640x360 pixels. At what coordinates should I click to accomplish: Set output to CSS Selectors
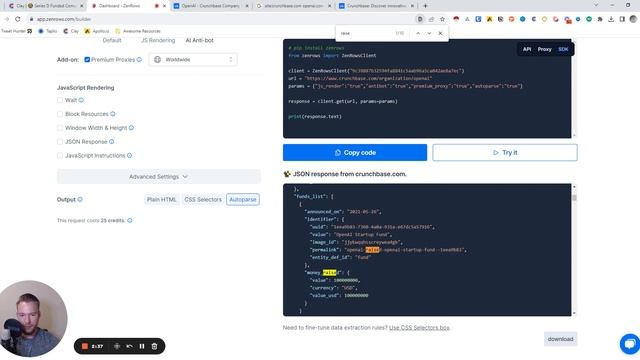pos(203,200)
